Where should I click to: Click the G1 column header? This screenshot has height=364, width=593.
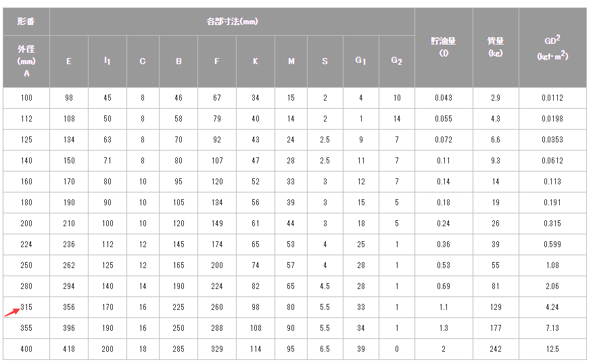tap(361, 61)
